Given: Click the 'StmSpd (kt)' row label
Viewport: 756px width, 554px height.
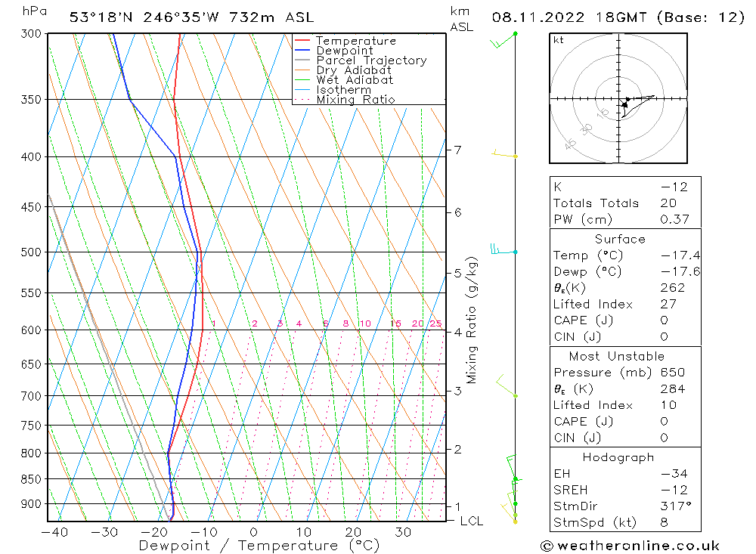Looking at the screenshot, I should point(594,523).
